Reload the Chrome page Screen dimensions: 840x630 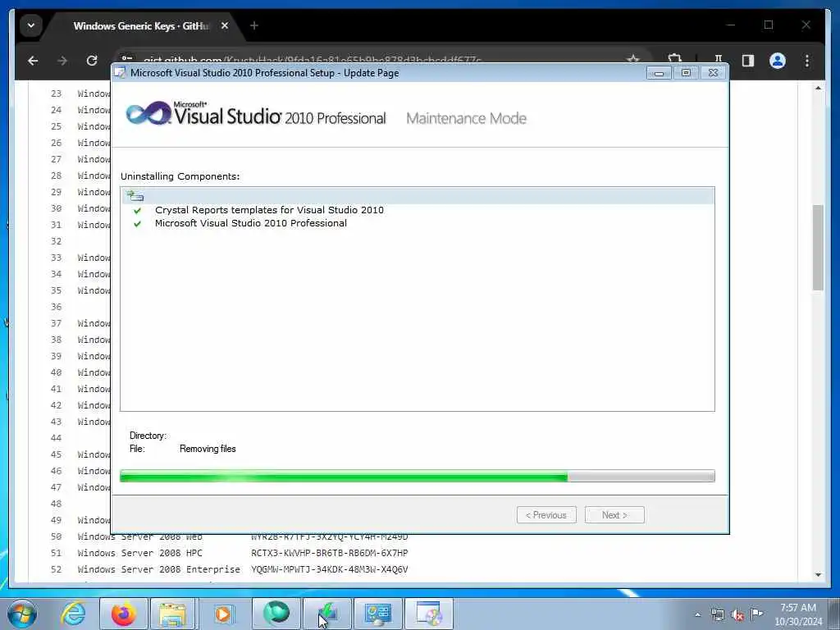(92, 61)
